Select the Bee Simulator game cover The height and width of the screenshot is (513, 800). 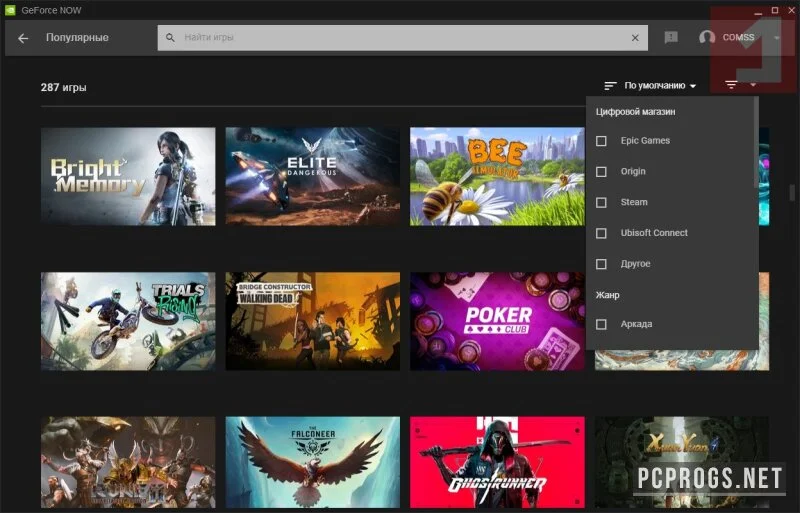497,177
